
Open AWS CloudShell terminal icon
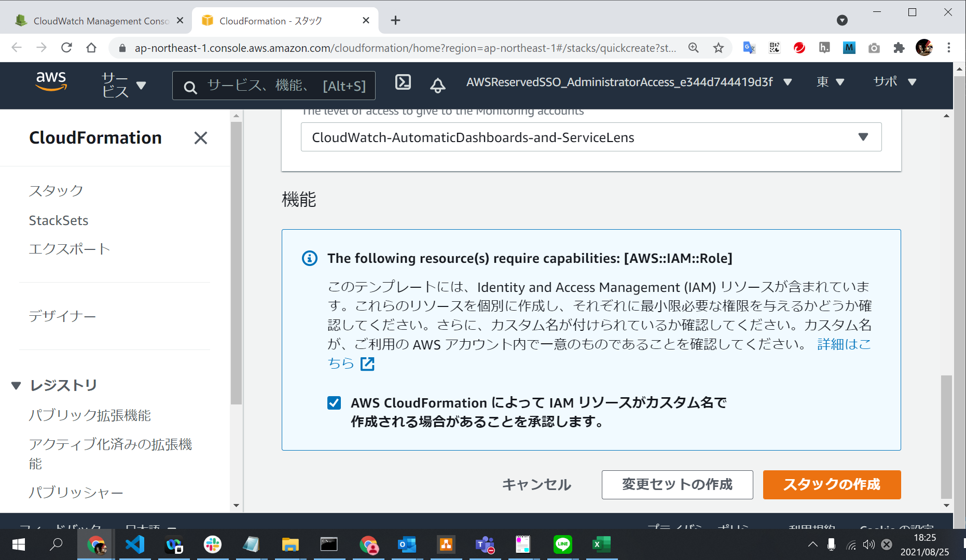[403, 82]
